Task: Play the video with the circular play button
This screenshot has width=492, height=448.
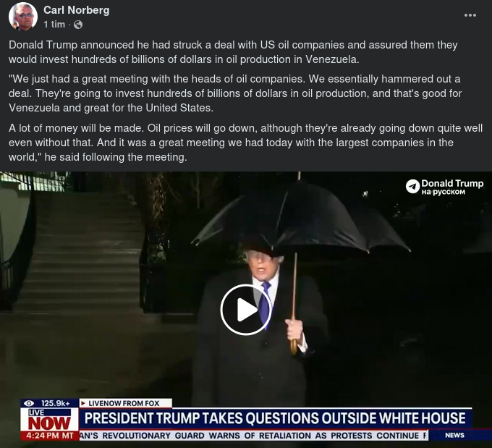Action: (246, 310)
